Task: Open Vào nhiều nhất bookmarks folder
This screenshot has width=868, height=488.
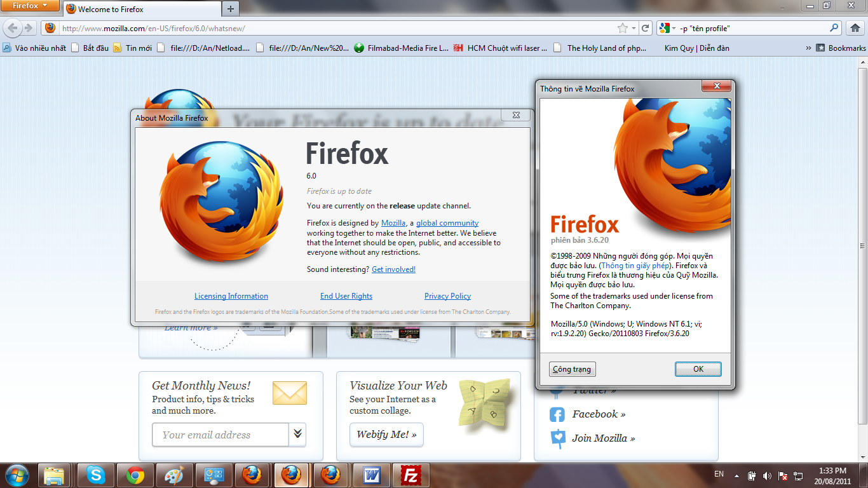Action: pos(34,48)
